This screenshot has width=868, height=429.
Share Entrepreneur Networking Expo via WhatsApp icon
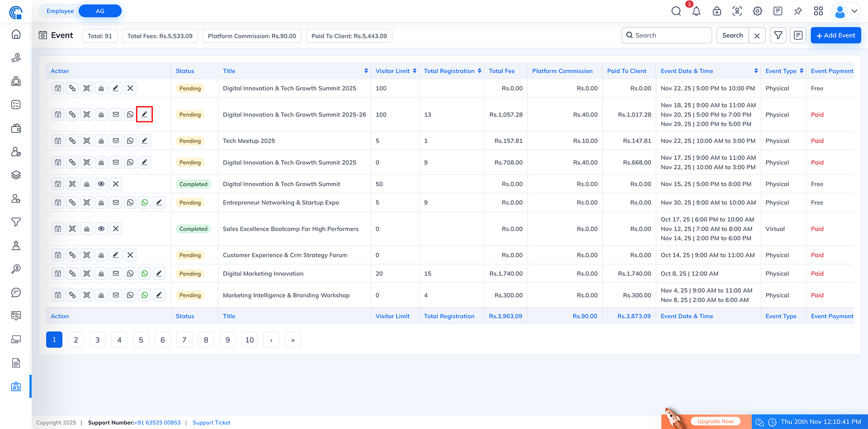click(x=144, y=202)
